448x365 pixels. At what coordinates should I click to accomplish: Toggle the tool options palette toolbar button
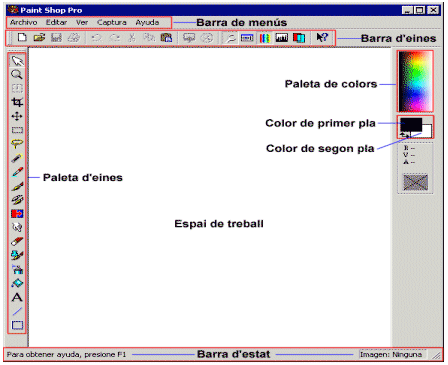click(247, 38)
